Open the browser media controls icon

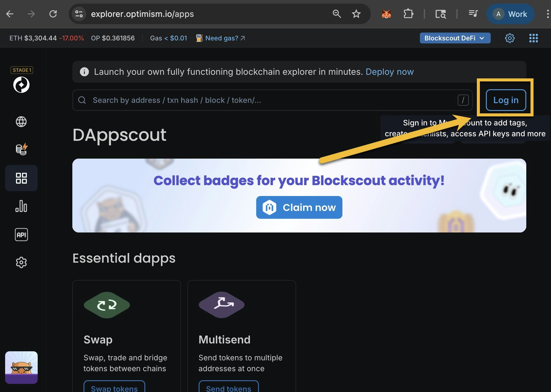click(x=473, y=14)
